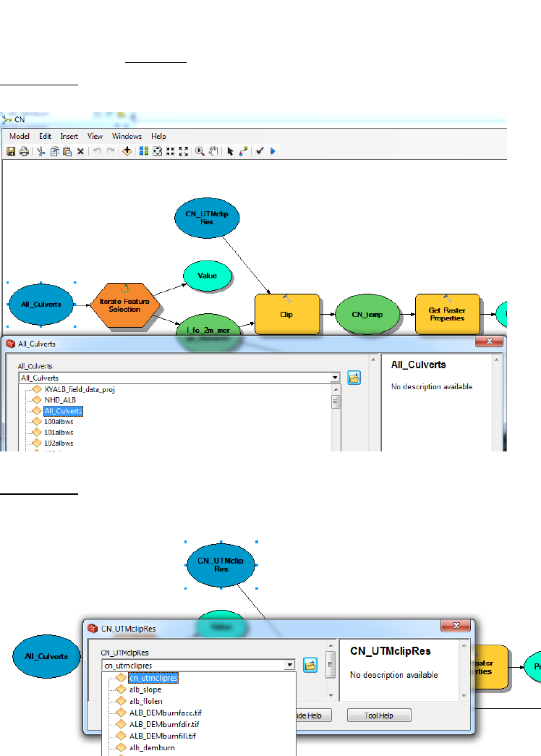Viewport: 541px width, 756px height.
Task: Select the CN_temp green oval
Action: point(367,315)
